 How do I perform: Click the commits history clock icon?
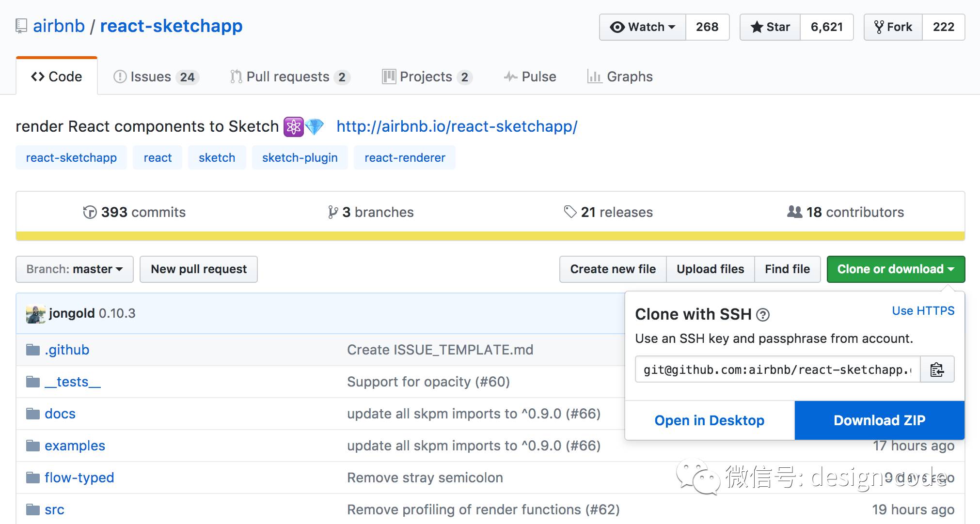90,212
